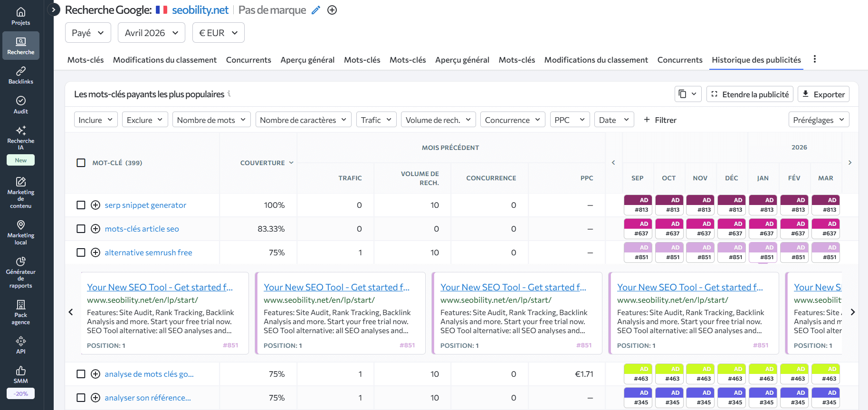
Task: Open 'serp snippet generator' keyword link
Action: (x=145, y=205)
